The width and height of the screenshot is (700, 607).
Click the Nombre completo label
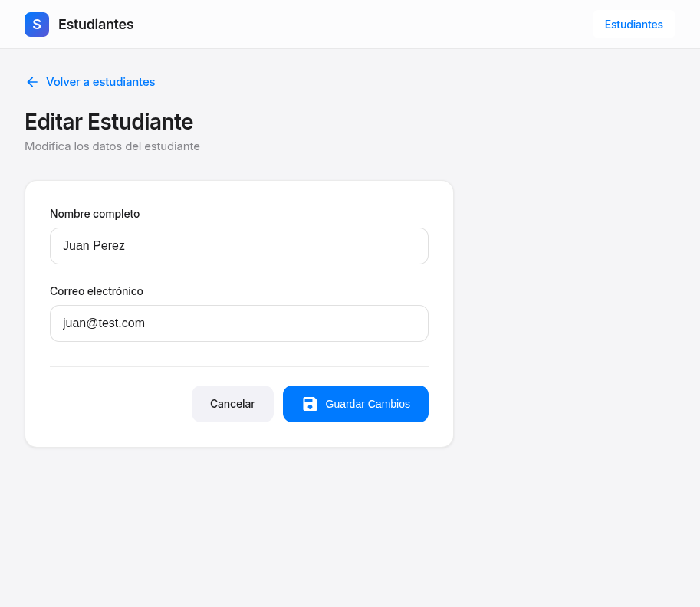coord(94,214)
